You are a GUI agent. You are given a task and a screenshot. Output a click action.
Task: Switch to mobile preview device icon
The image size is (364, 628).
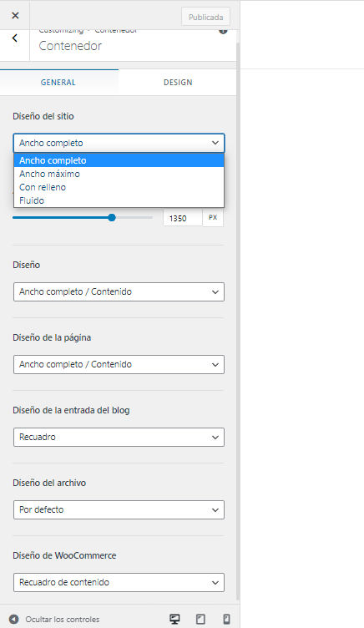[x=226, y=619]
